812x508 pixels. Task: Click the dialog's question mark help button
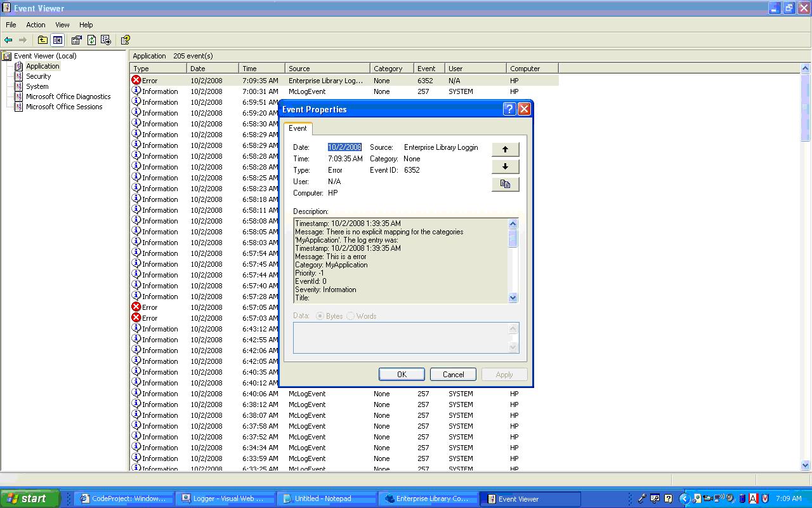point(509,109)
